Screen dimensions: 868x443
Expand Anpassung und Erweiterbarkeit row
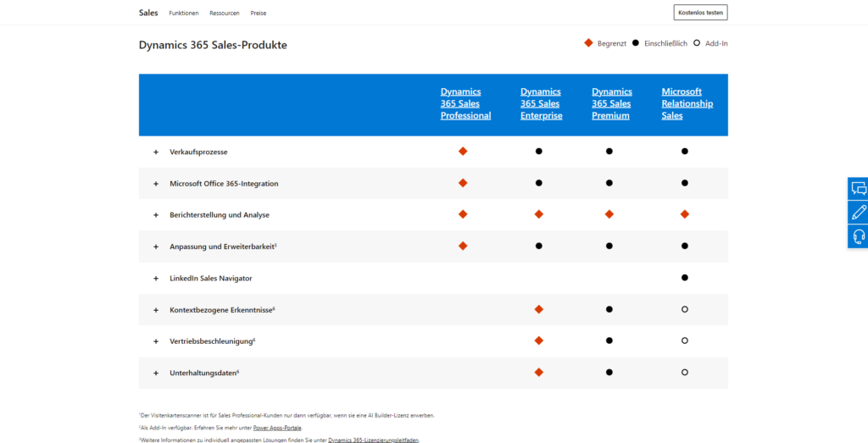[x=156, y=246]
